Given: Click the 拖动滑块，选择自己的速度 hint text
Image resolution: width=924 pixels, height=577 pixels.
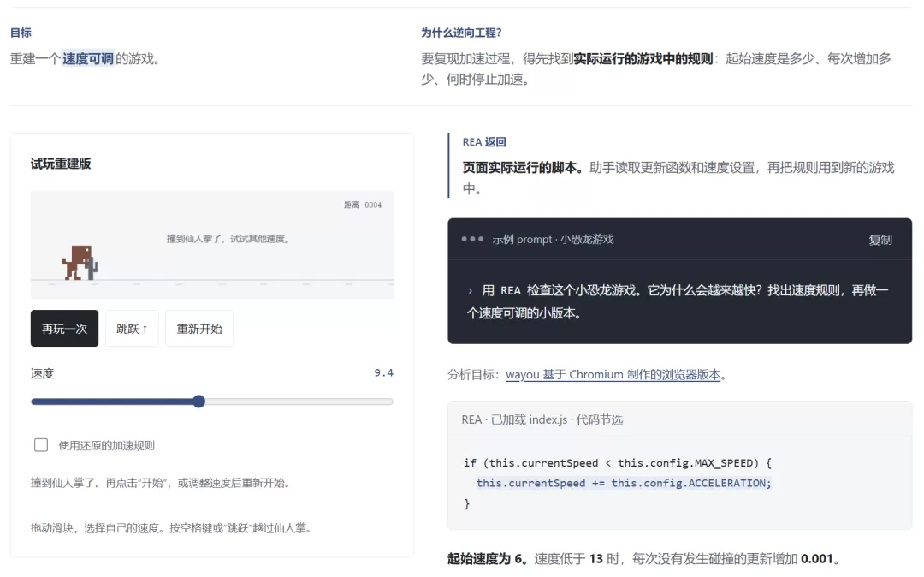Looking at the screenshot, I should click(x=171, y=528).
